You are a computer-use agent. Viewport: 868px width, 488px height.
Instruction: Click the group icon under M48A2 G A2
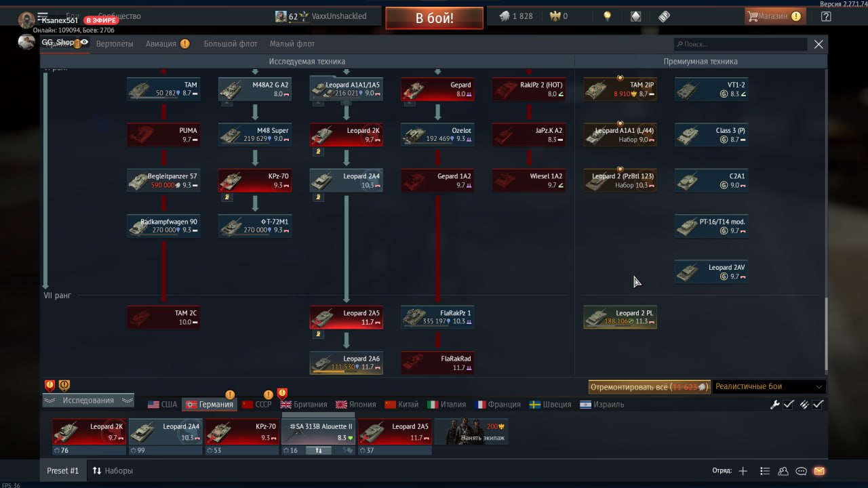(227, 104)
